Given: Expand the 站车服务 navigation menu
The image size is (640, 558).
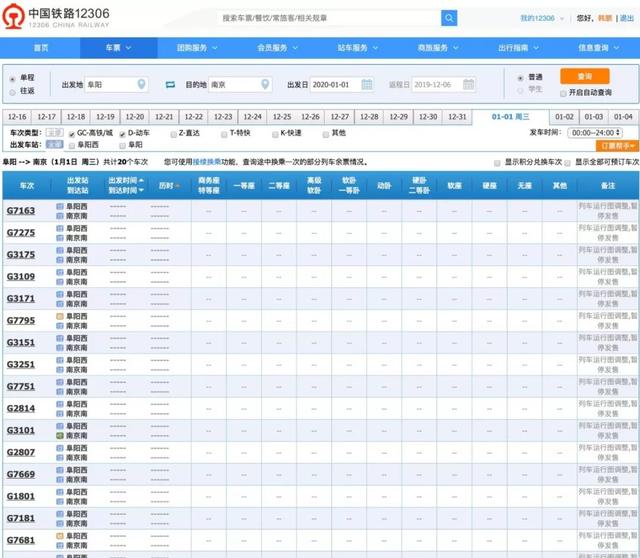Looking at the screenshot, I should click(x=358, y=48).
